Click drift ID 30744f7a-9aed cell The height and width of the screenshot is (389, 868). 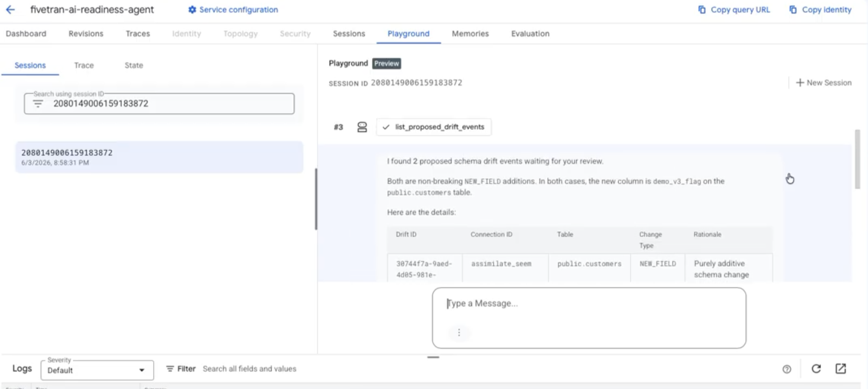click(424, 269)
